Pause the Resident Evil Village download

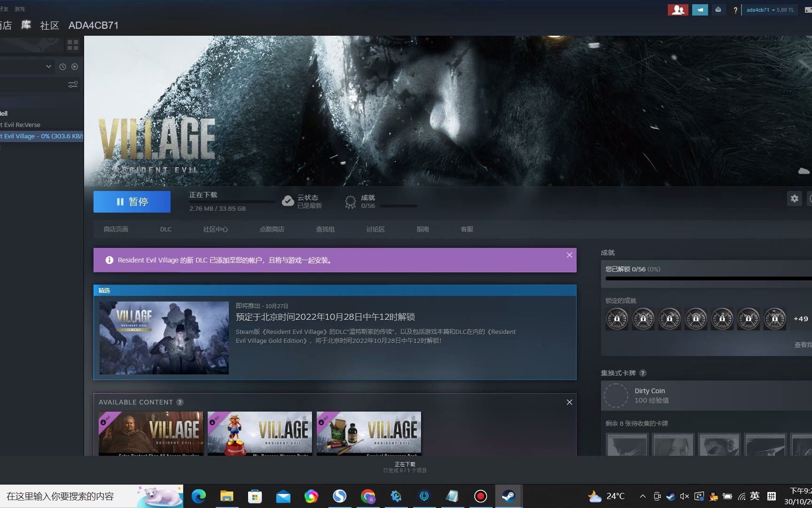point(132,202)
